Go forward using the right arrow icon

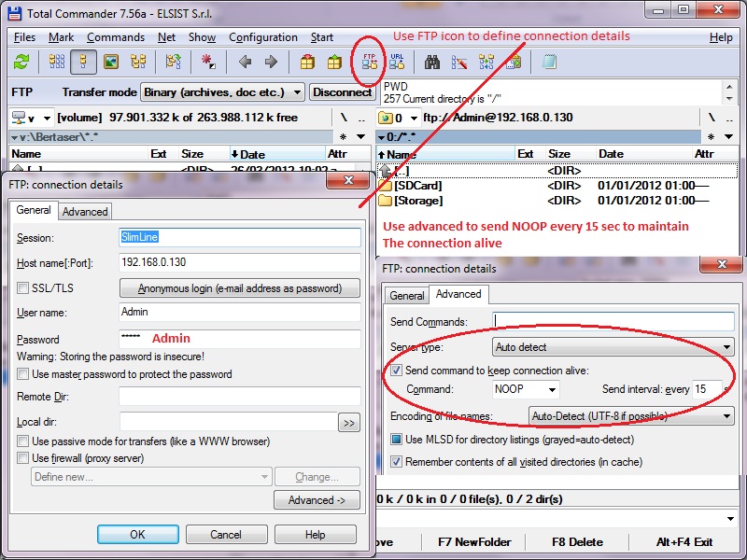pyautogui.click(x=271, y=62)
